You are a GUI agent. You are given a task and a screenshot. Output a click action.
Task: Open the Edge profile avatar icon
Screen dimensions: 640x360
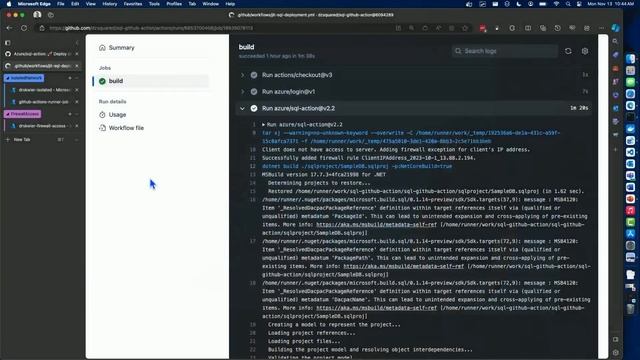[x=37, y=15]
